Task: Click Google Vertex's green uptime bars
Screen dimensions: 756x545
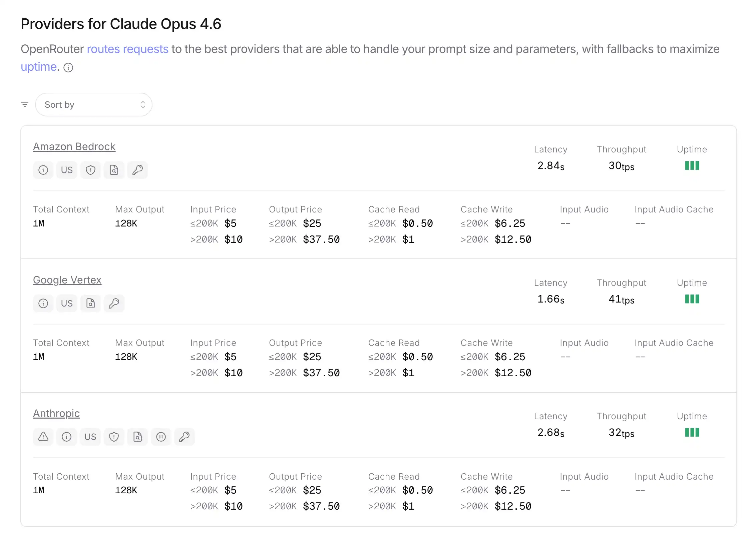Action: click(x=692, y=299)
